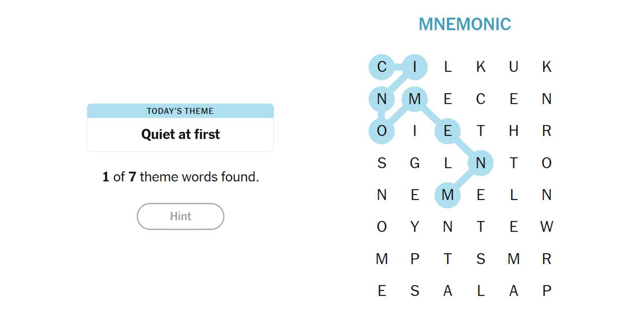Screen dimensions: 644x322
Task: Click the highlighted C tile
Action: [382, 67]
